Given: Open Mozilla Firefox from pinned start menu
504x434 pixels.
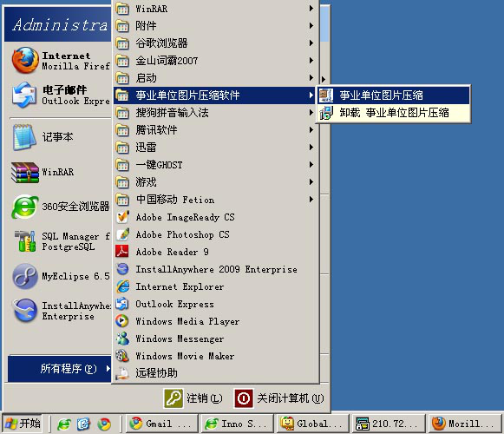Looking at the screenshot, I should (x=60, y=61).
